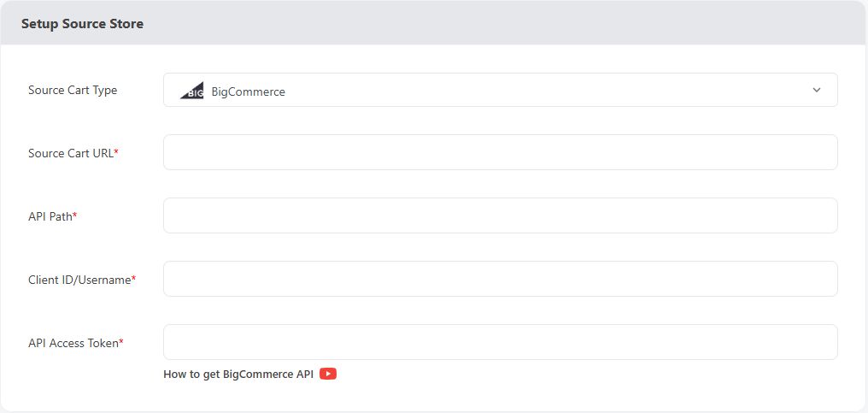This screenshot has width=868, height=413.
Task: Click the Source Cart Type label
Action: click(73, 90)
